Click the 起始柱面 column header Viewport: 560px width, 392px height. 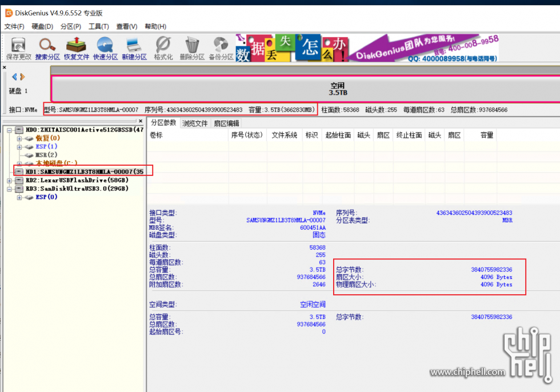click(x=338, y=135)
